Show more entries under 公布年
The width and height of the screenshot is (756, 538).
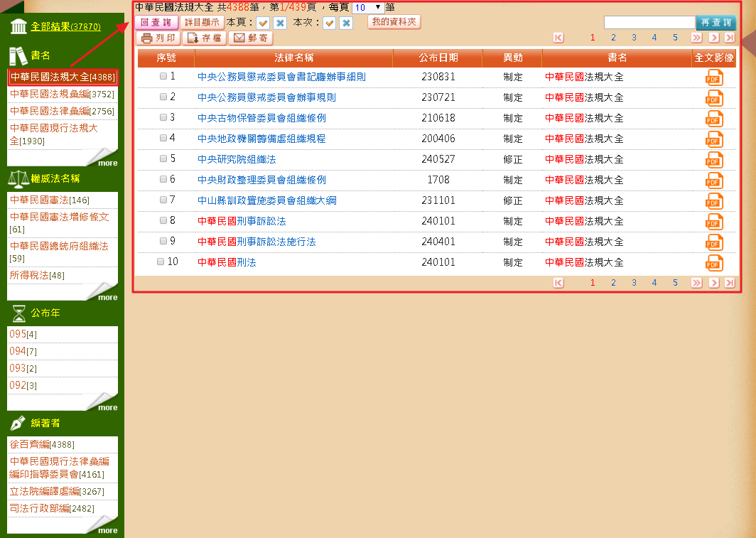tap(107, 407)
